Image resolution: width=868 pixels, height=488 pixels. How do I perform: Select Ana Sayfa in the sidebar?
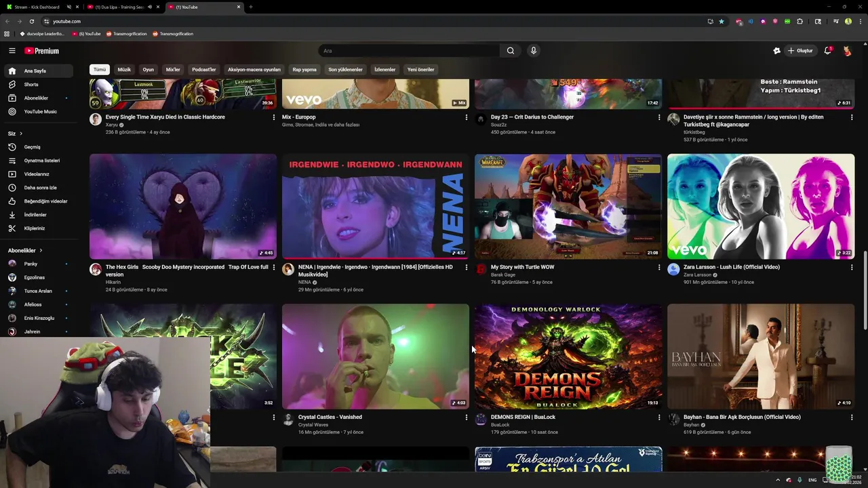point(38,71)
